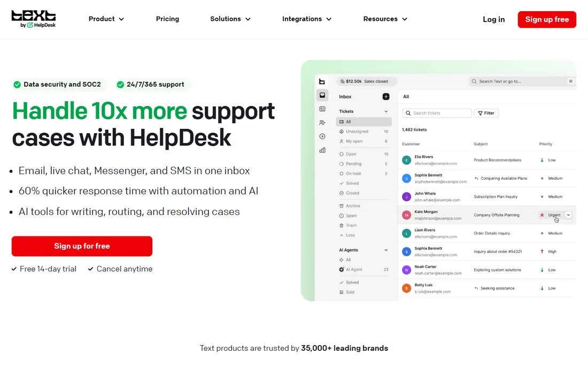Click the Text by HelpDesk logo
The image size is (588, 368).
(33, 19)
